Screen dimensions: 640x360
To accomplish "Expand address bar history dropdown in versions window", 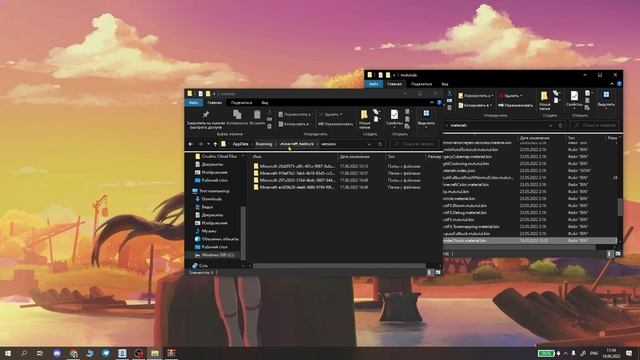I will [x=369, y=144].
